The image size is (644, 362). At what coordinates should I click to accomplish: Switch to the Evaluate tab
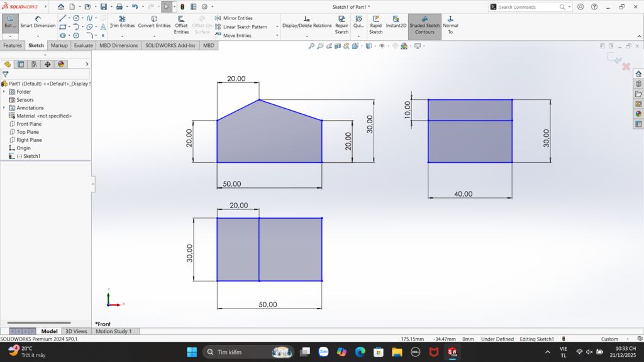pos(84,45)
